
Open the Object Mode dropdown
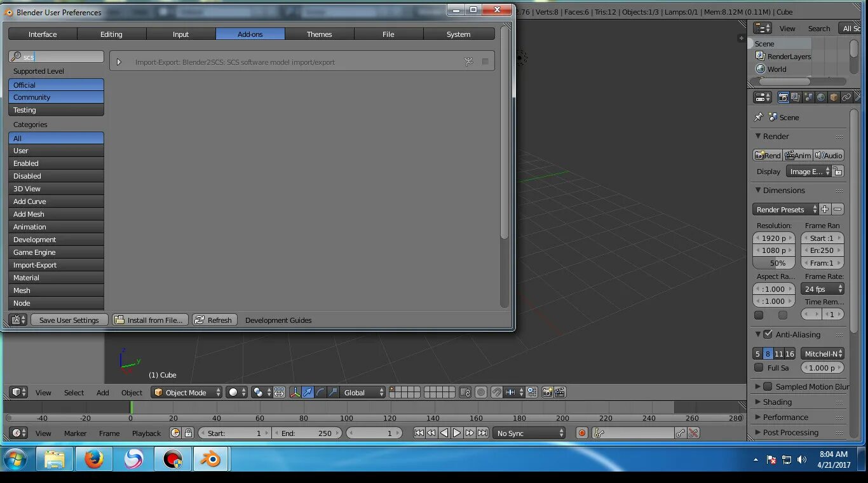click(x=187, y=393)
